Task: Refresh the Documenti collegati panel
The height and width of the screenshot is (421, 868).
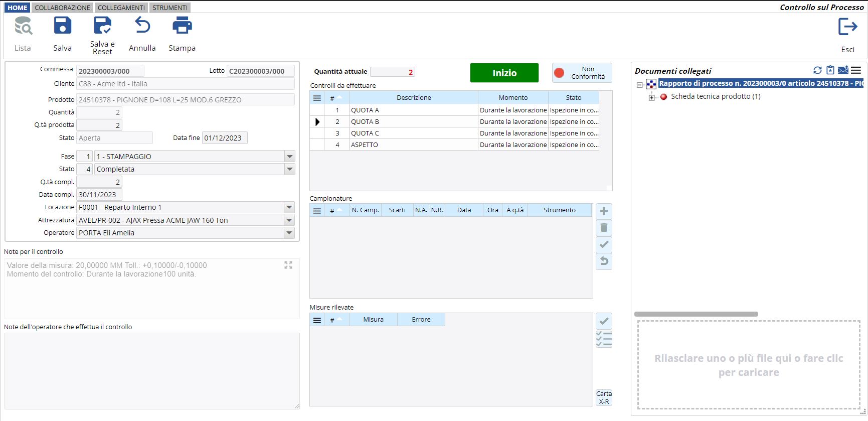Action: point(817,71)
